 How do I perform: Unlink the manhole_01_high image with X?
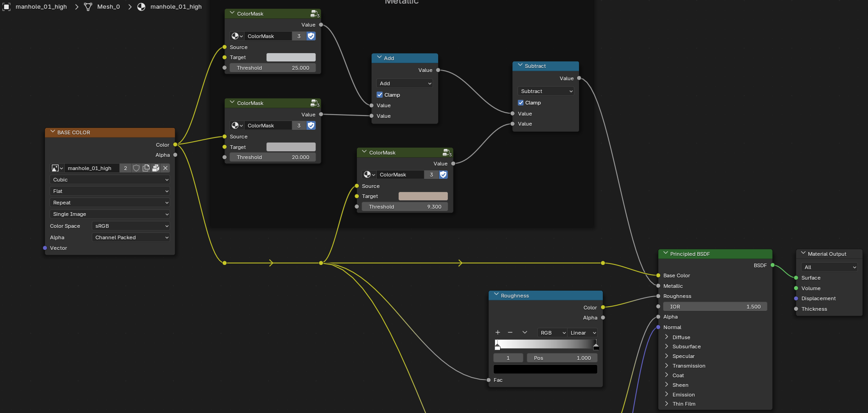click(166, 168)
